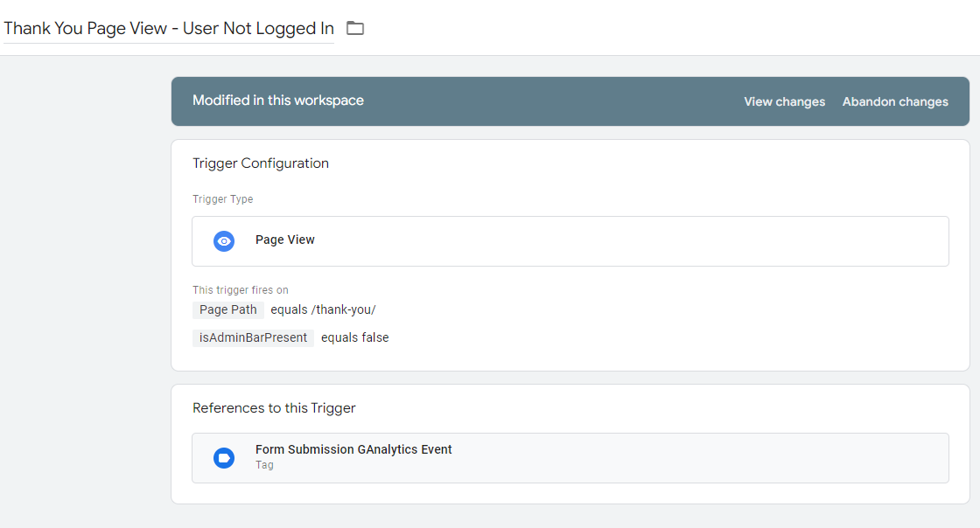Select the Trigger Configuration heading
Screen dimensions: 980x528
[261, 163]
